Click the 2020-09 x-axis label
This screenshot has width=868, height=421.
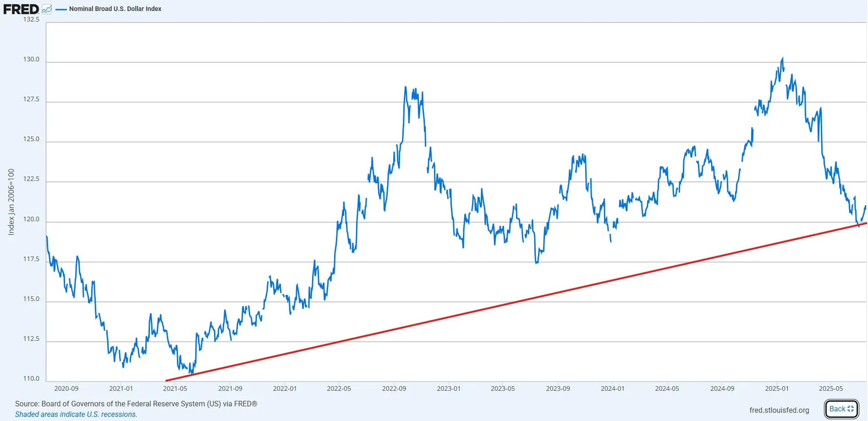pyautogui.click(x=66, y=388)
